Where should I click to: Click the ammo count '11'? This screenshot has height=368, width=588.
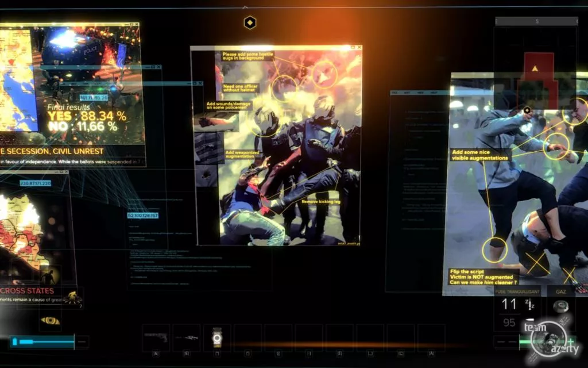[509, 304]
